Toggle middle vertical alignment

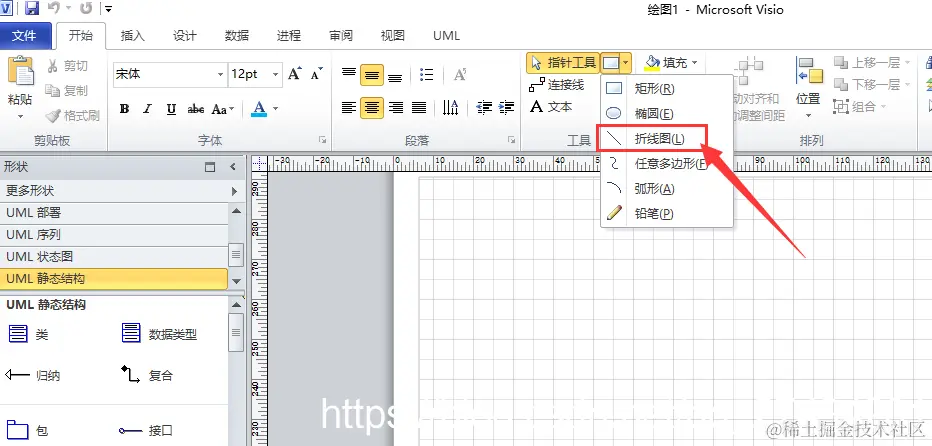tap(372, 75)
